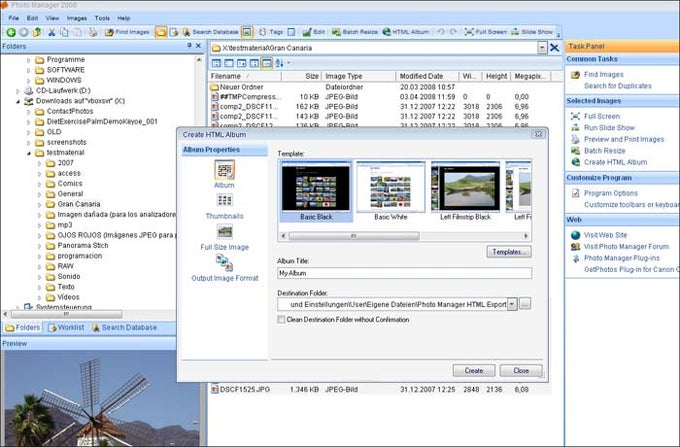The image size is (680, 447).
Task: Open the Tools menu
Action: (x=102, y=18)
